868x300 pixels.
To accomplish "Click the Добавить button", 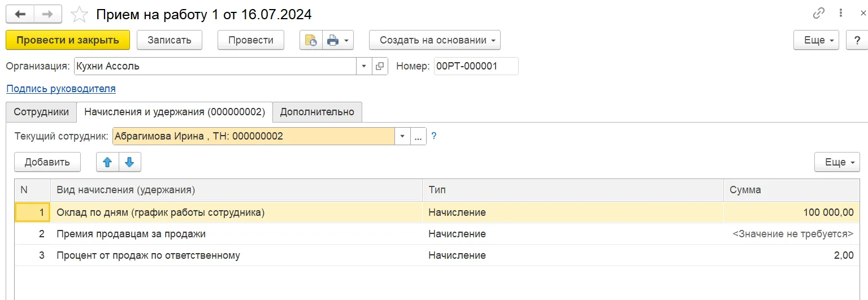I will 47,162.
